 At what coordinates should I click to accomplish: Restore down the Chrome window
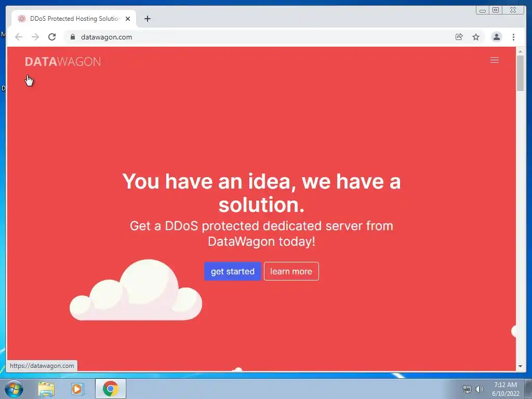click(x=496, y=10)
